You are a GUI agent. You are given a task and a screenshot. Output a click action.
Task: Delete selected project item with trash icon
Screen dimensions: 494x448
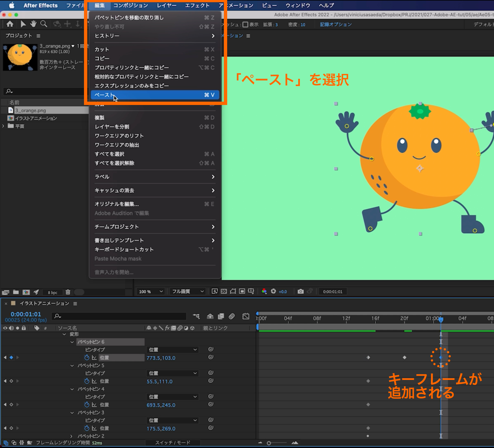(x=68, y=292)
